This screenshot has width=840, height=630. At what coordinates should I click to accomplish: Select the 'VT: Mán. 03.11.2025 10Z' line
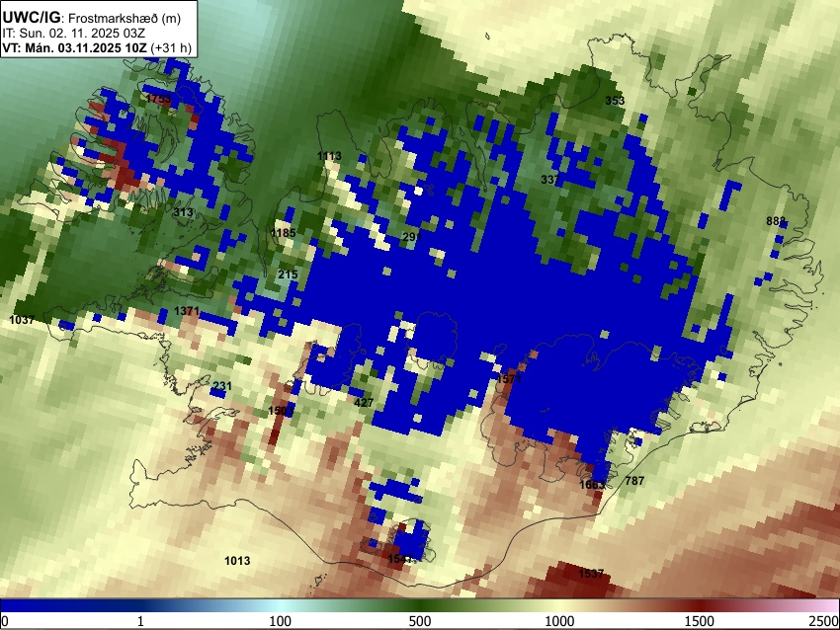pos(74,47)
